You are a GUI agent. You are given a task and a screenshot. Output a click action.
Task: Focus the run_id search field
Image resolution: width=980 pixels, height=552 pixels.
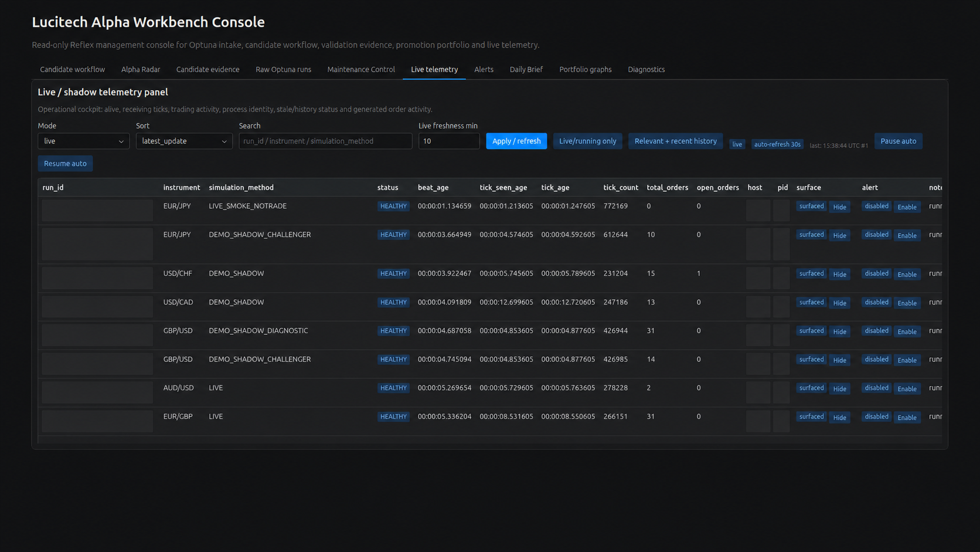[x=325, y=141]
